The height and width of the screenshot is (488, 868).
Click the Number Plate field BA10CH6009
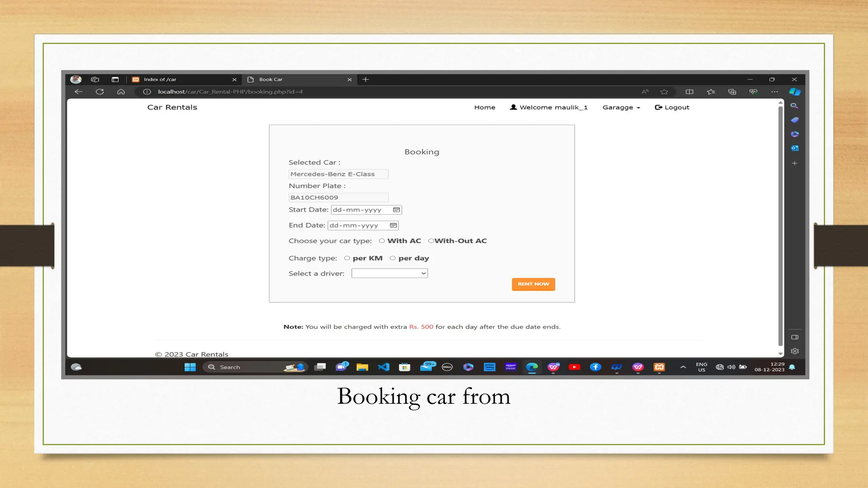(339, 197)
